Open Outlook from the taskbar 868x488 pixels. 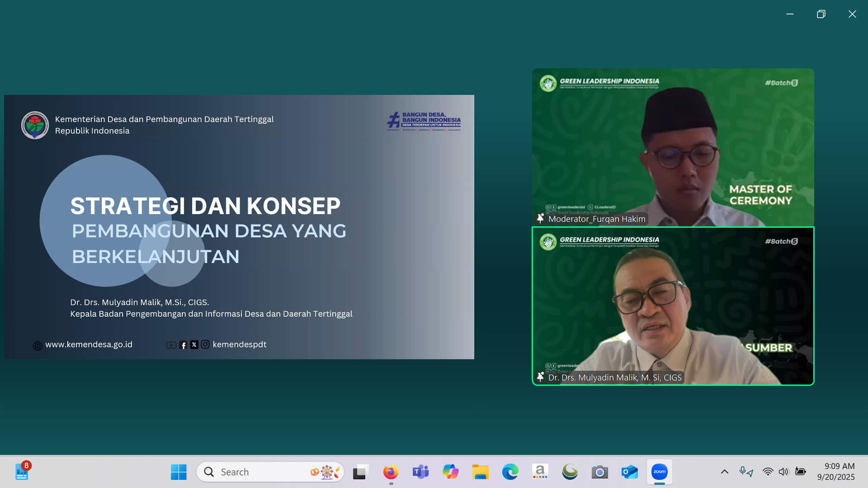tap(629, 472)
